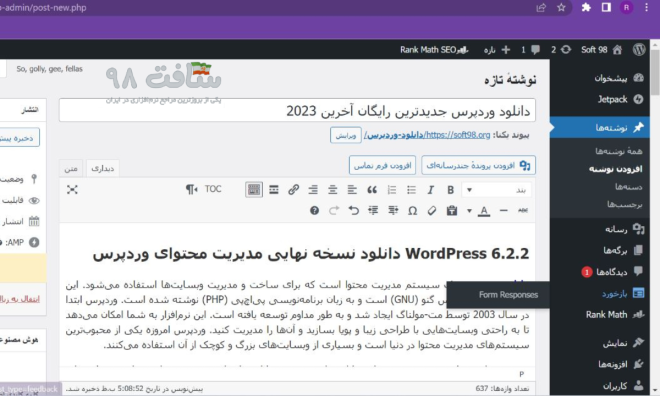Apply text color with the A icon
The height and width of the screenshot is (396, 660).
coord(484,210)
